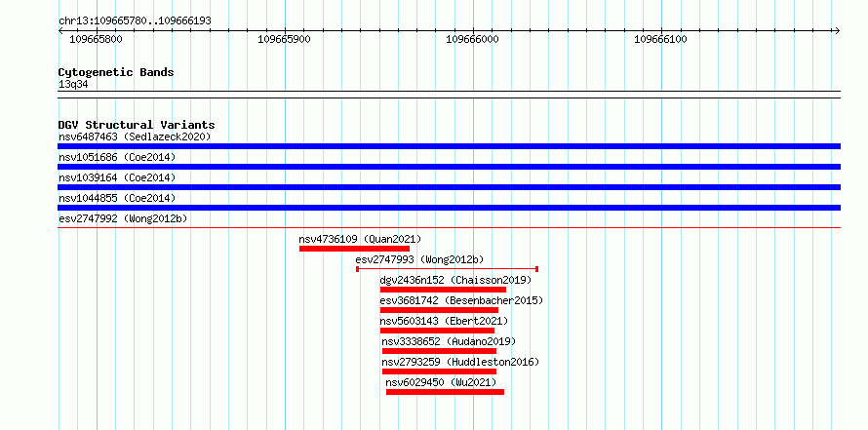Open the nsv1039164 (Coe2014) label
Viewport: 868px width, 430px height.
coord(117,177)
